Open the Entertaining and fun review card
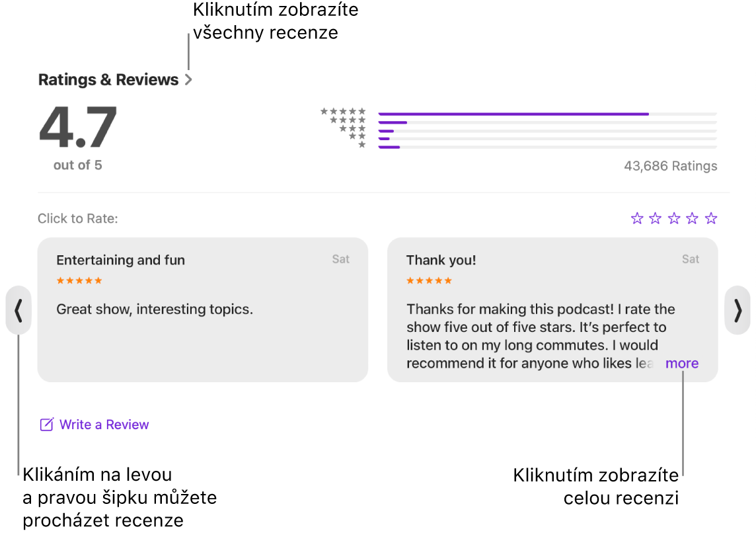The image size is (756, 533). tap(202, 309)
